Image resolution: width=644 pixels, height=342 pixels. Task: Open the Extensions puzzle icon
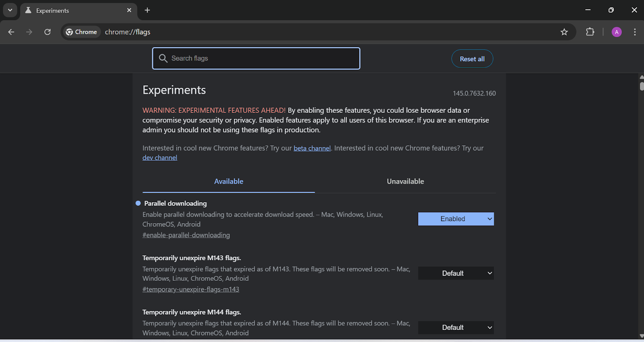click(590, 32)
